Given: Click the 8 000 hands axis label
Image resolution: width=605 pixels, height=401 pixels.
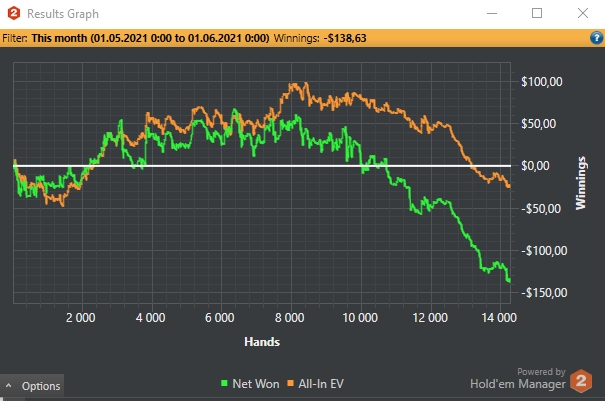Looking at the screenshot, I should coord(289,318).
